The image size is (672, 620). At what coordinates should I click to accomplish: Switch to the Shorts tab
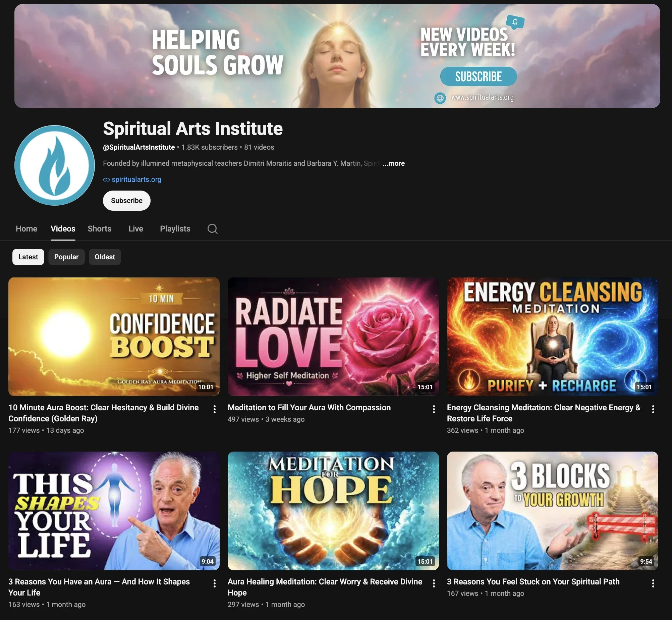(100, 229)
